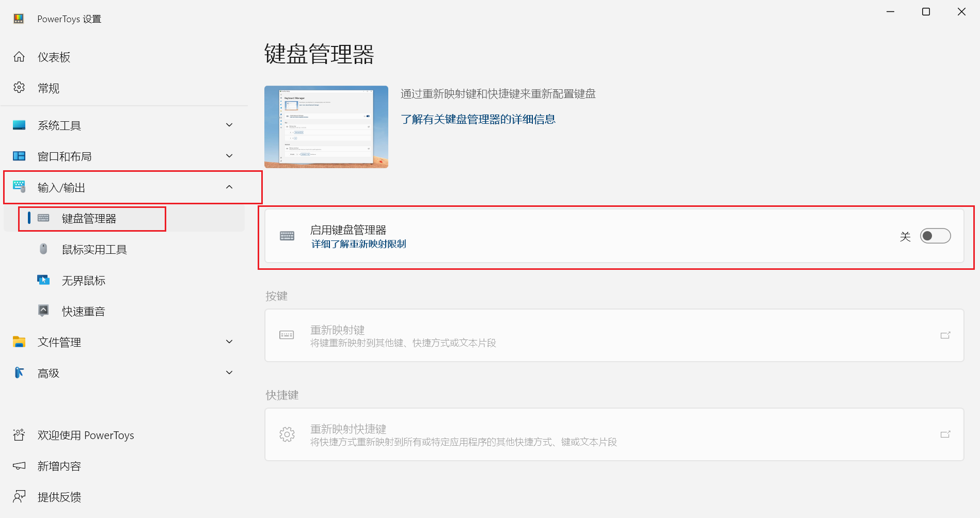Click the PowerToys 设置 window title

tap(69, 19)
